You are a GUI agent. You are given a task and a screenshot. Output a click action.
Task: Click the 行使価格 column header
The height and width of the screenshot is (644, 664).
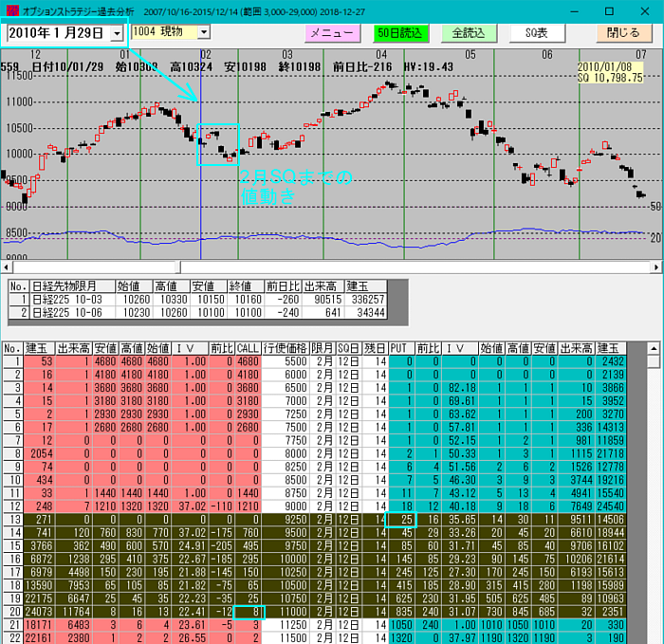tap(285, 348)
